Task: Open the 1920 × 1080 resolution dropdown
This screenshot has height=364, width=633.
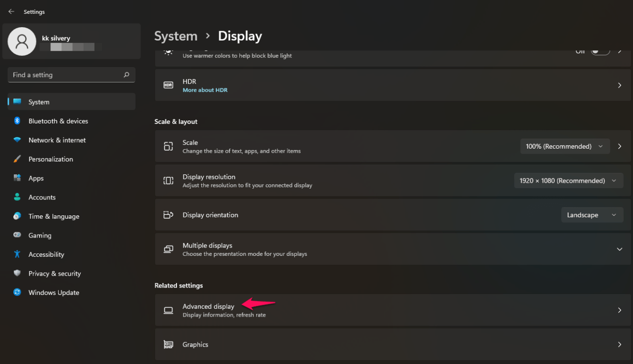Action: tap(569, 181)
